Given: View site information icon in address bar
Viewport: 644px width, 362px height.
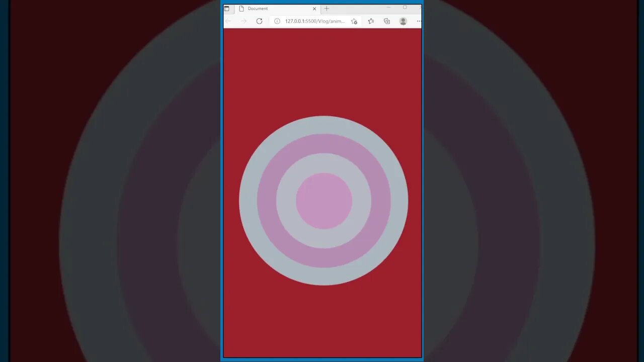Looking at the screenshot, I should [x=277, y=21].
